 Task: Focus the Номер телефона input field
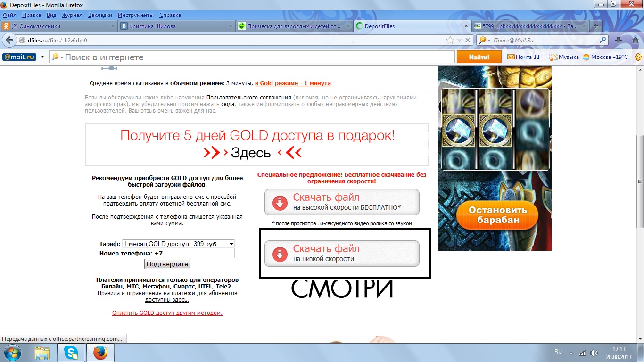click(x=199, y=253)
